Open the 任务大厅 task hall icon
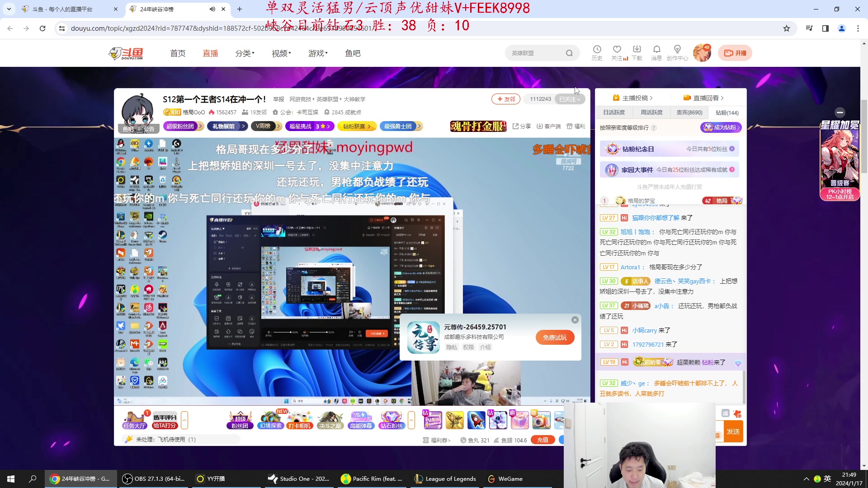Image resolution: width=868 pixels, height=488 pixels. pos(134,420)
